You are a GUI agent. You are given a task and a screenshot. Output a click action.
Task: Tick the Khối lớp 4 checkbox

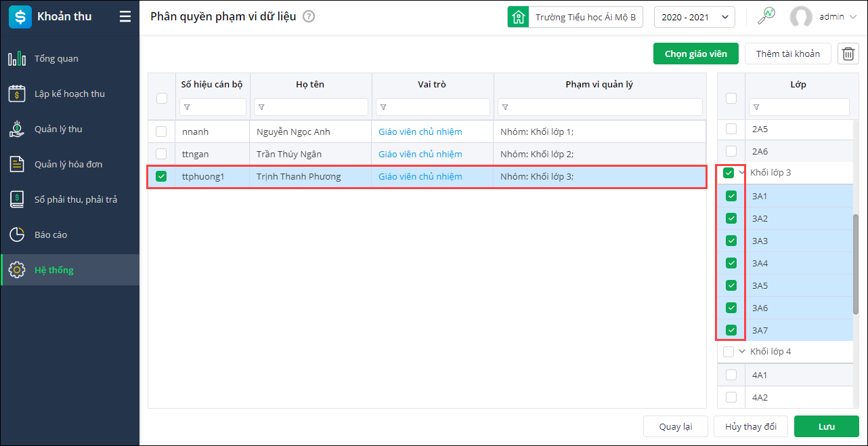729,352
